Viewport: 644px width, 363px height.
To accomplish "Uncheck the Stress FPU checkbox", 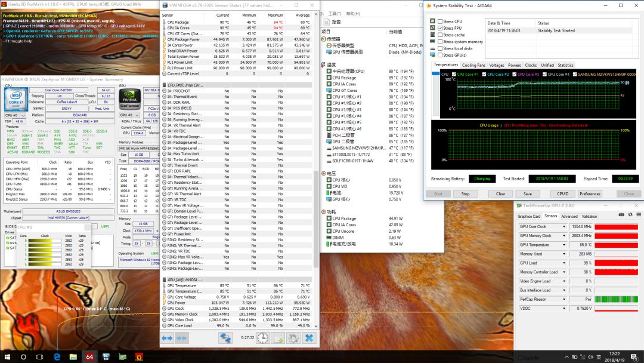I will [440, 28].
